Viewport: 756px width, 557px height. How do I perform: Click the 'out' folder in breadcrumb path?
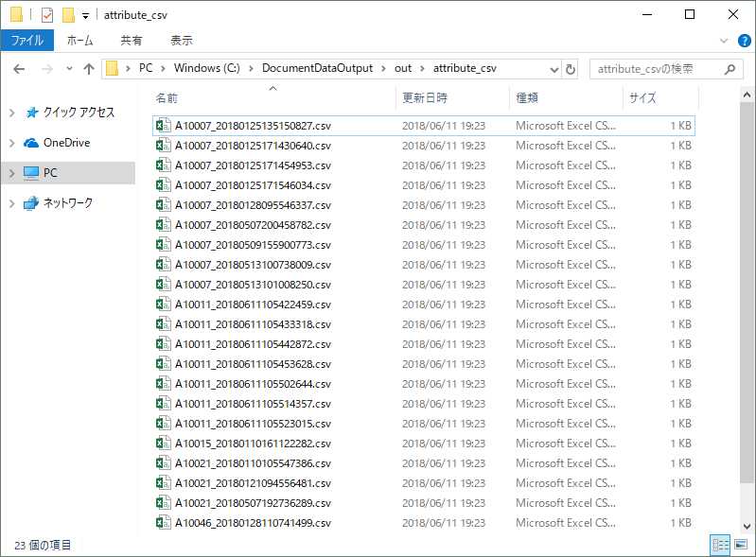tap(402, 68)
